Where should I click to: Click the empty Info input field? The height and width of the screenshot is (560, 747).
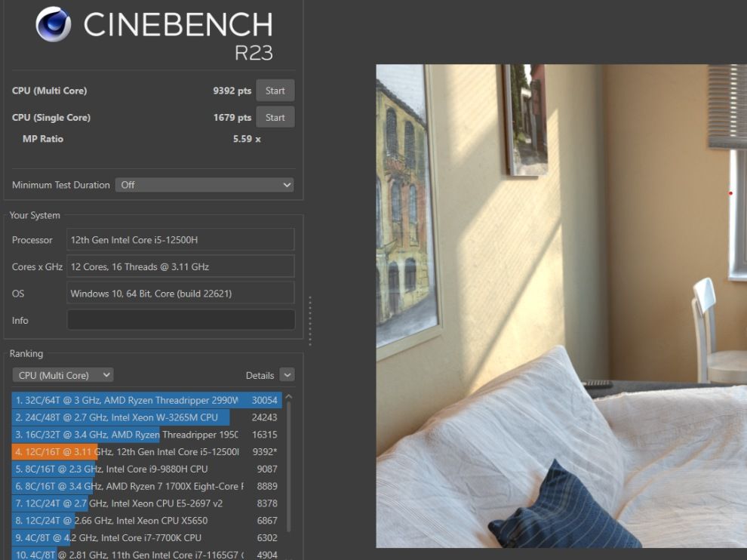[x=180, y=320]
